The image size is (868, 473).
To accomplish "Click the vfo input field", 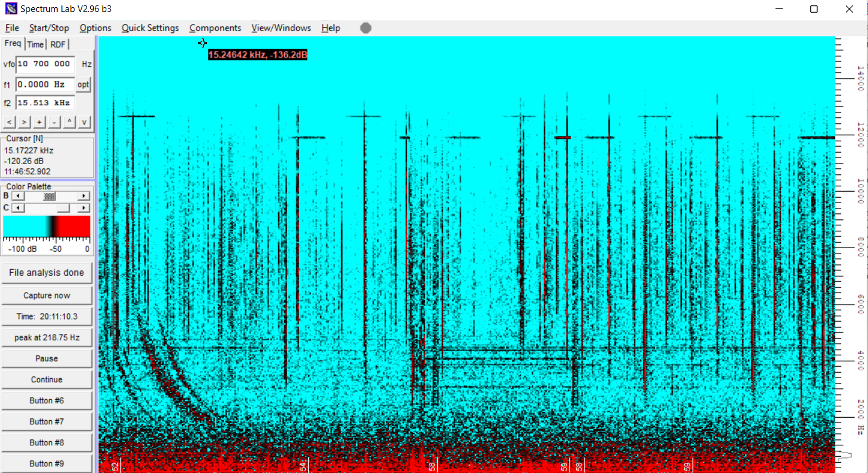I will (45, 64).
